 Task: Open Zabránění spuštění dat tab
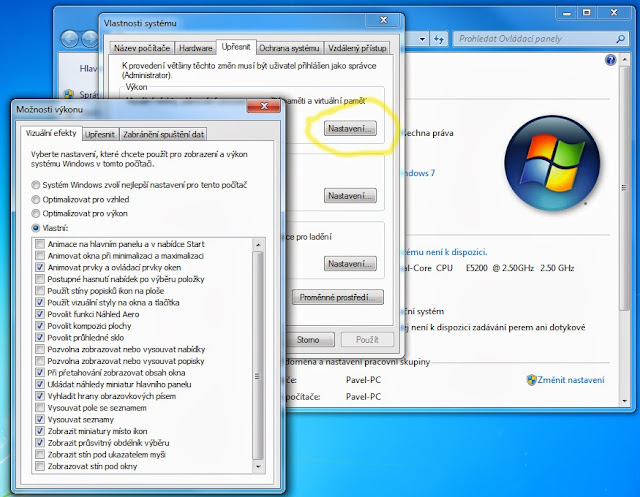pos(163,134)
